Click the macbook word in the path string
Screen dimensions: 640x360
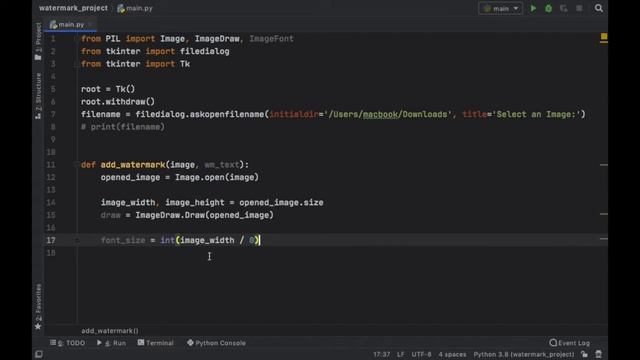tap(380, 114)
